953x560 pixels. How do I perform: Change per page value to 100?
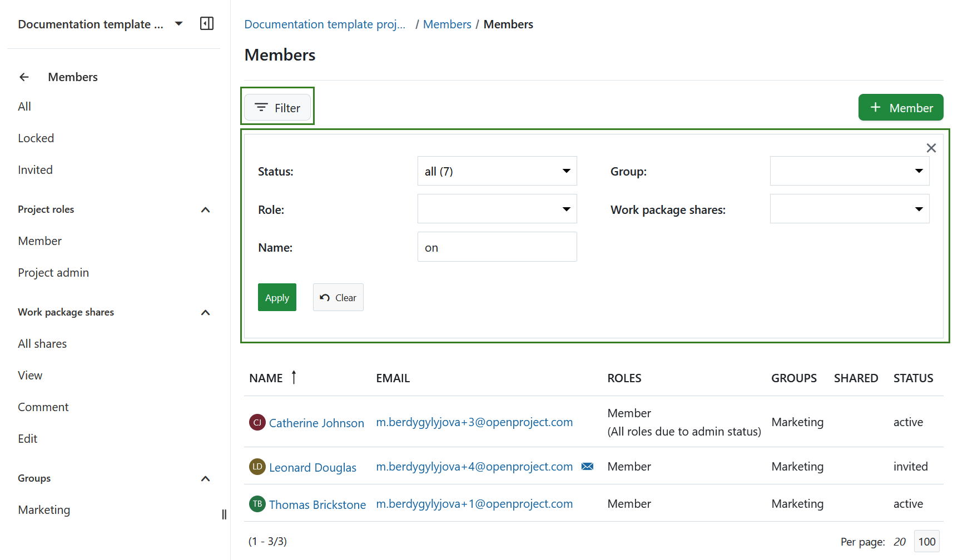pos(927,541)
